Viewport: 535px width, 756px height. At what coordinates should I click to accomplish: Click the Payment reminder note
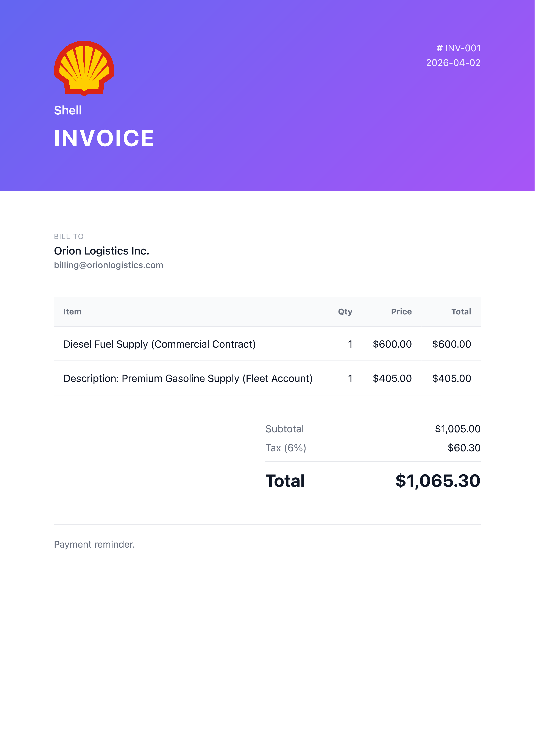pyautogui.click(x=94, y=545)
